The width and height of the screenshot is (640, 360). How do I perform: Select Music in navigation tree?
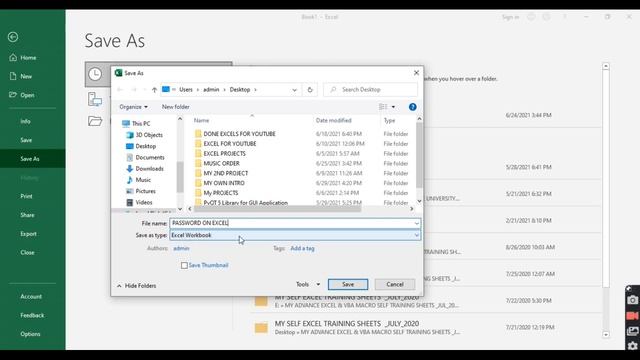click(x=139, y=180)
